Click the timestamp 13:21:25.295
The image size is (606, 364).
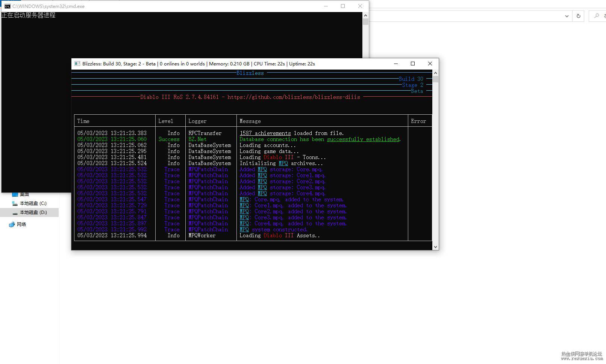(129, 151)
